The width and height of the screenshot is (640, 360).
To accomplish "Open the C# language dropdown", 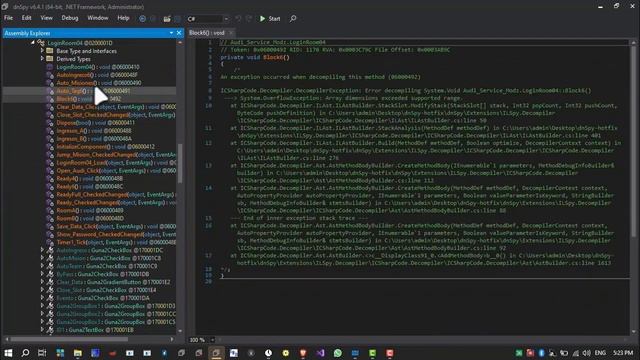I will (x=208, y=19).
